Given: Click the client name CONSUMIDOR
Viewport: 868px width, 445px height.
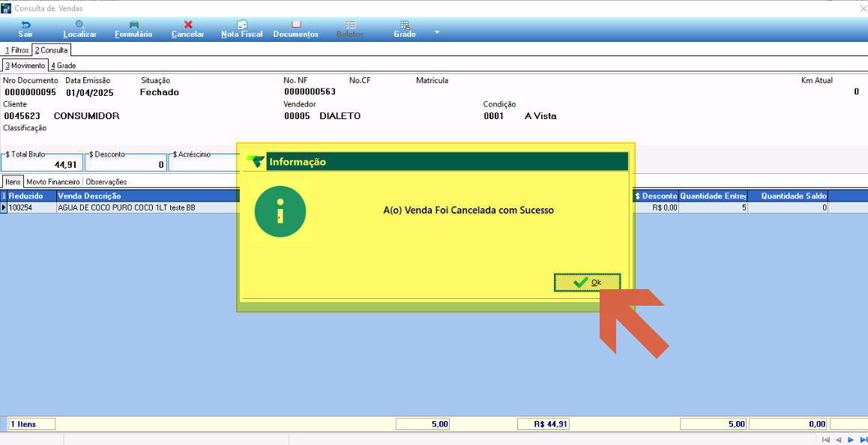Looking at the screenshot, I should (x=86, y=116).
